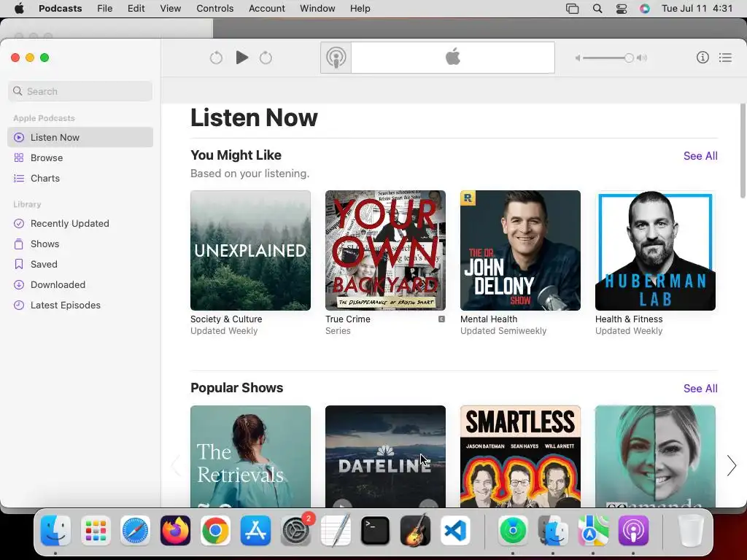Click the podcast artwork icon in player
Screen dimensions: 747x560
[x=336, y=58]
